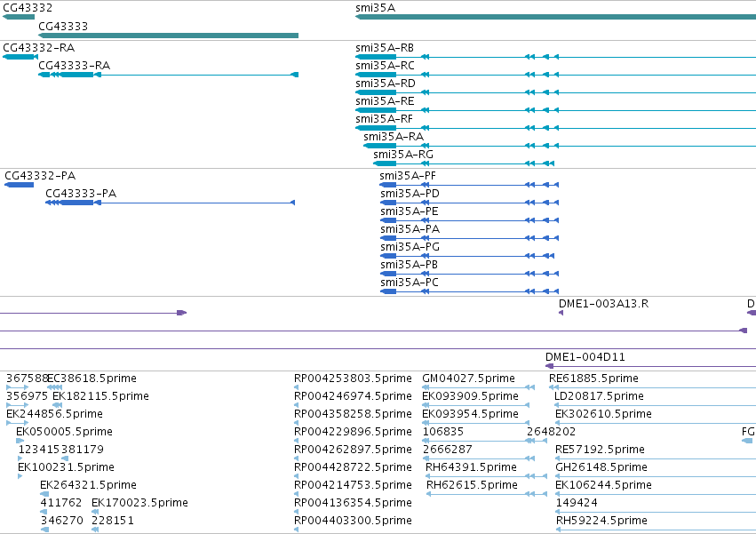The height and width of the screenshot is (534, 756).
Task: Select EST EK244856.5prime
Action: tap(54, 414)
